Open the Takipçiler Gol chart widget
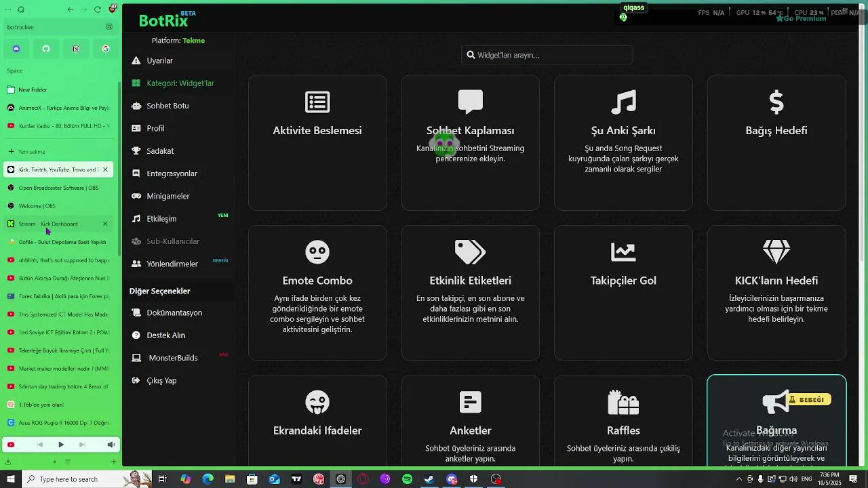Viewport: 868px width, 488px height. pyautogui.click(x=623, y=293)
